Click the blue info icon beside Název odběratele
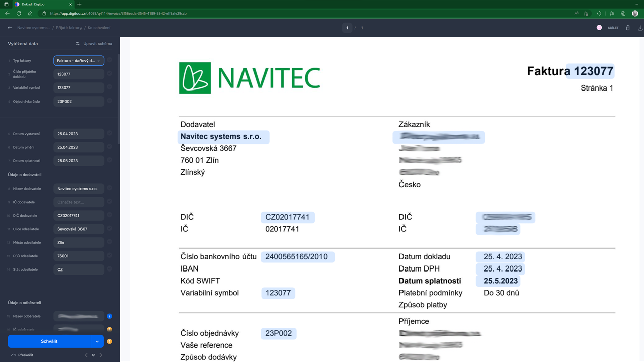 click(x=109, y=316)
